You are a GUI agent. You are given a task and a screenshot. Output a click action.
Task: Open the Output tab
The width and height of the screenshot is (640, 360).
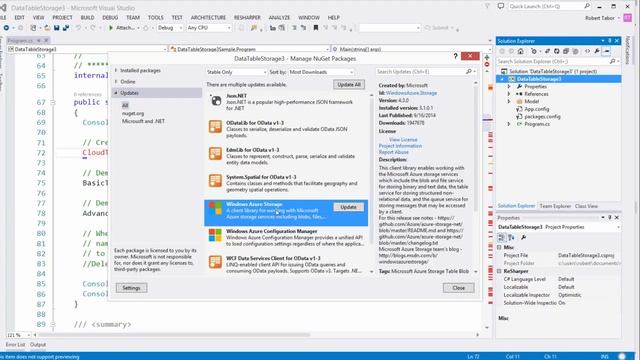coord(38,345)
